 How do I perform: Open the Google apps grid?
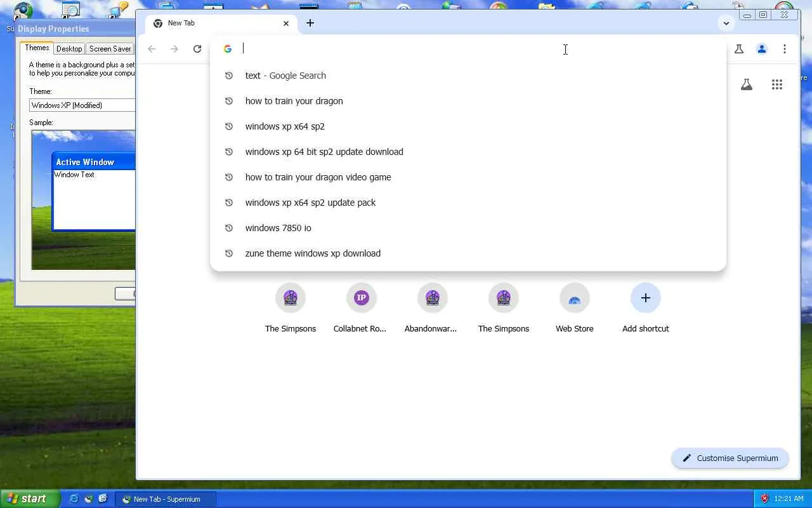[x=777, y=84]
